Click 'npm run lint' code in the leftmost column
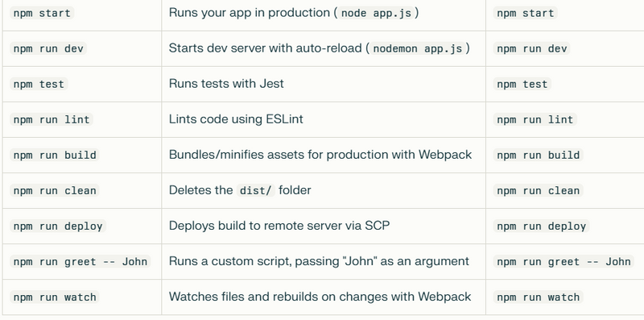 [x=52, y=119]
